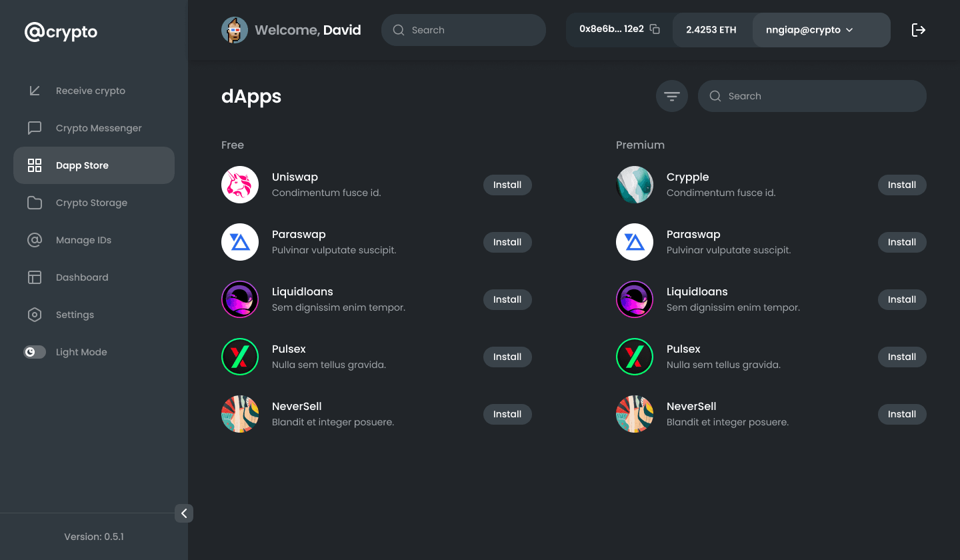The width and height of the screenshot is (960, 560).
Task: Click the Pulsex app thumbnail
Action: (239, 357)
